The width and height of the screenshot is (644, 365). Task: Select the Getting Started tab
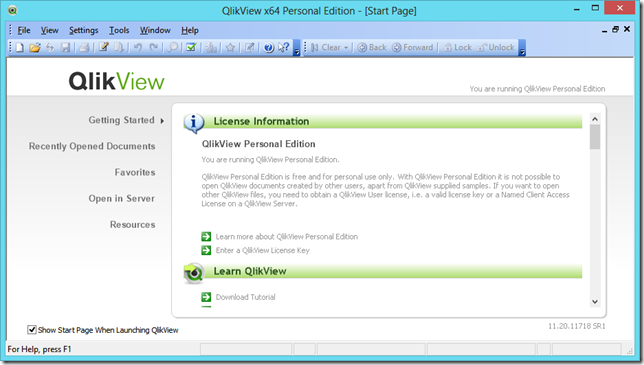[x=122, y=120]
